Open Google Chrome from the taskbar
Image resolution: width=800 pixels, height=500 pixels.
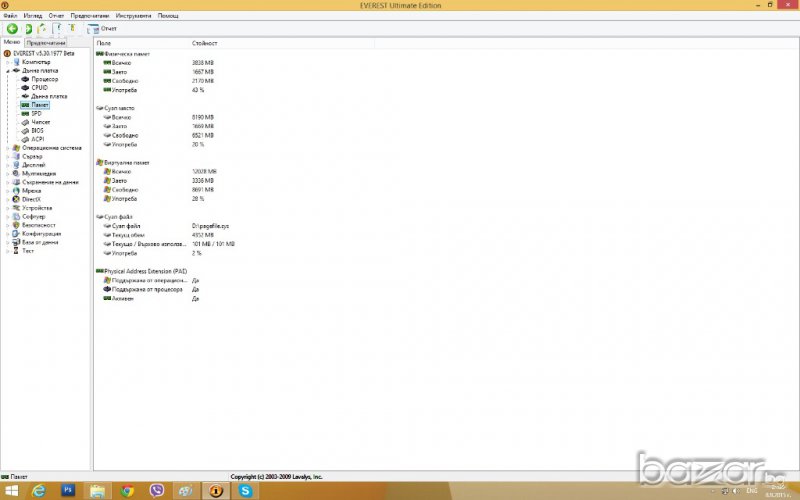[x=127, y=490]
